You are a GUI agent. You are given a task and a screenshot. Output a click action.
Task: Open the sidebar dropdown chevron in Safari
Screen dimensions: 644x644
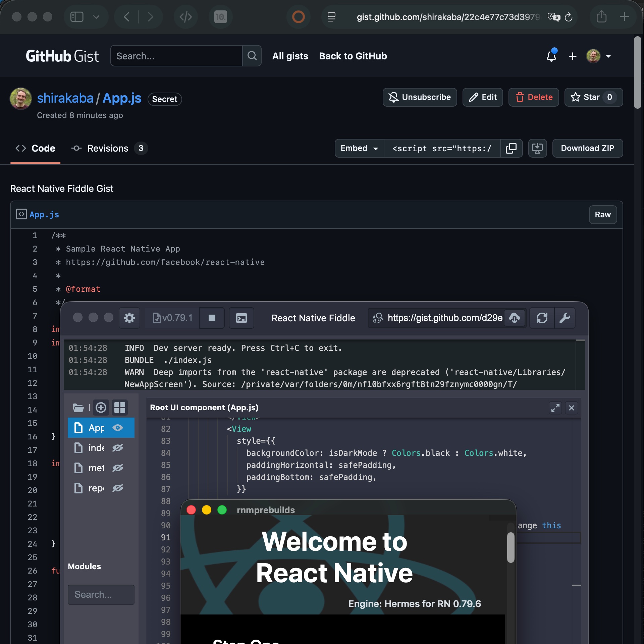click(x=96, y=17)
